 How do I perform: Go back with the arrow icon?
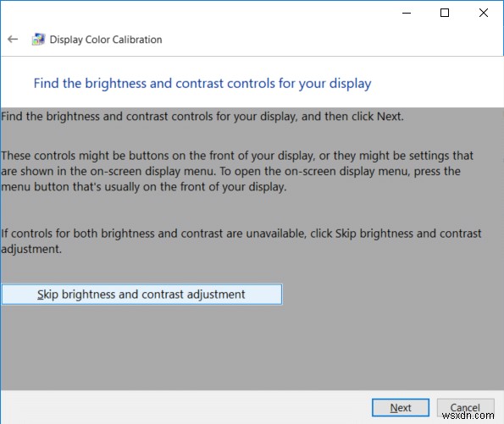(13, 39)
